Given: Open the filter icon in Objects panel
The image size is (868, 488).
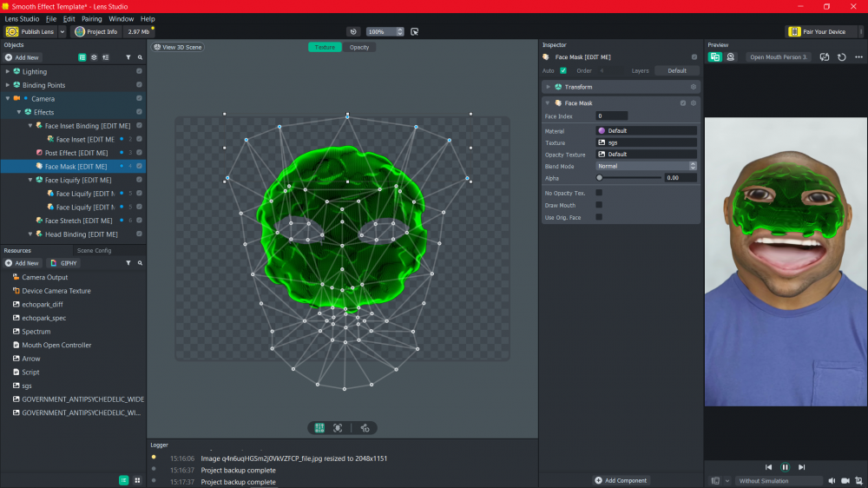Looking at the screenshot, I should (x=128, y=57).
